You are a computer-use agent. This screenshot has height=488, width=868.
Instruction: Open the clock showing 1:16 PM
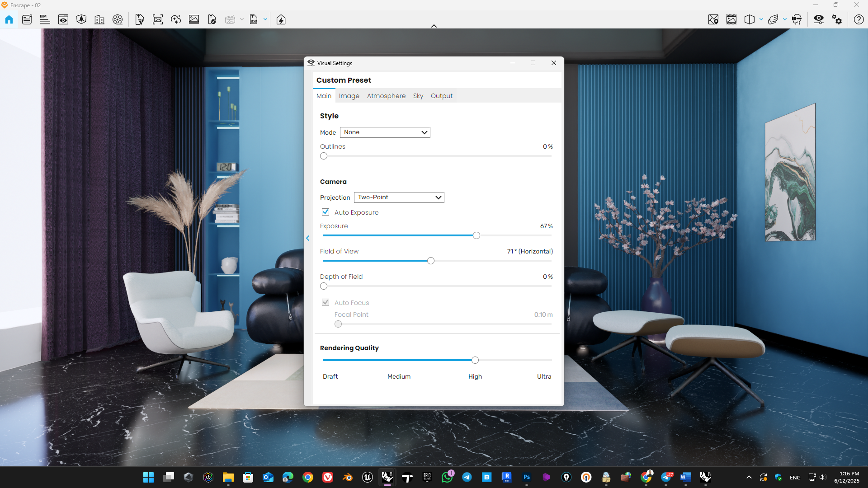point(847,477)
